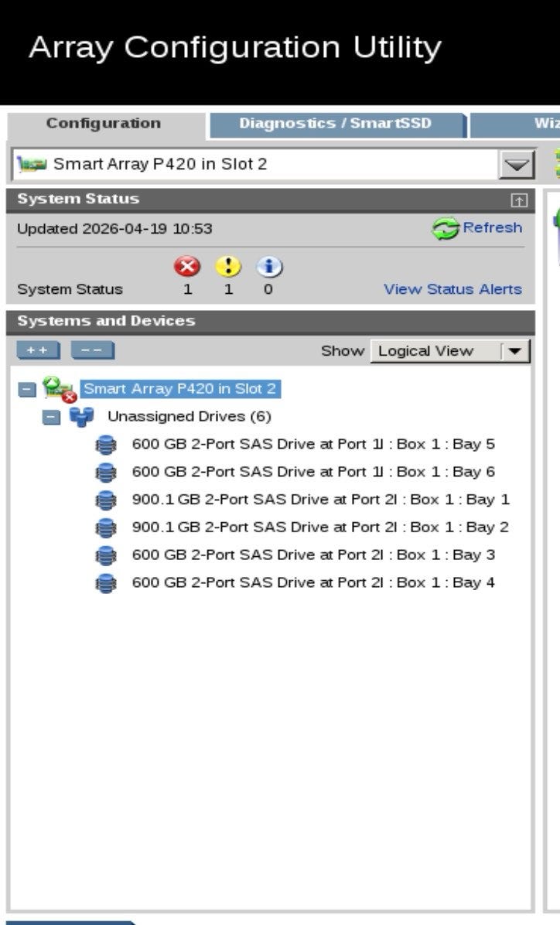560x925 pixels.
Task: Select 900.1 GB drive at Port 2I Bay 1
Action: 320,500
